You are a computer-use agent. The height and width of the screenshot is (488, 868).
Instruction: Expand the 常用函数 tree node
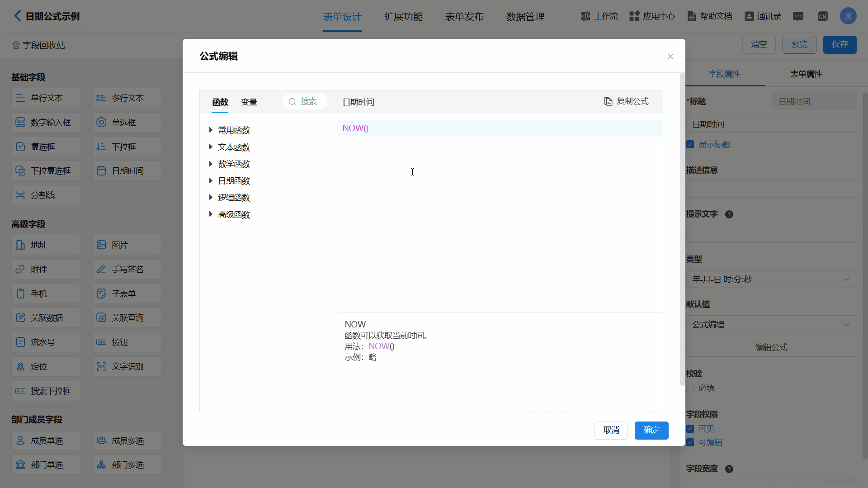click(x=211, y=130)
